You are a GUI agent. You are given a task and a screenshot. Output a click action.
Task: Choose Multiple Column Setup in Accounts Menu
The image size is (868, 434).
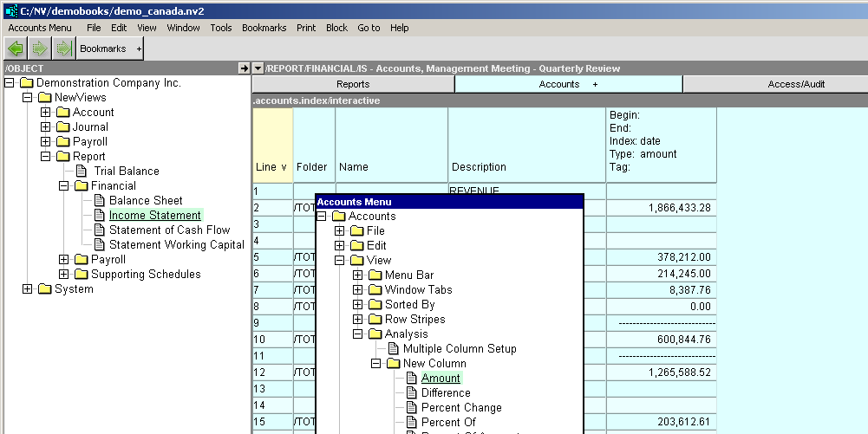coord(460,348)
